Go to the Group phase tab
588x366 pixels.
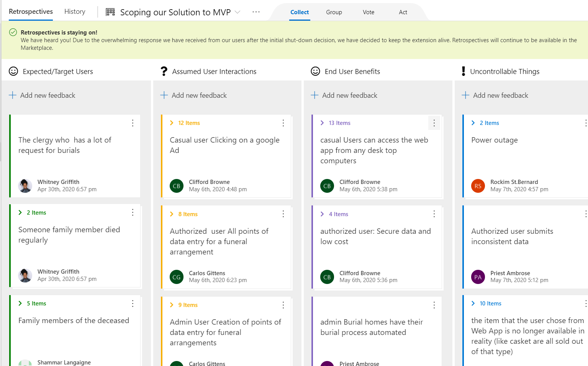(x=334, y=12)
